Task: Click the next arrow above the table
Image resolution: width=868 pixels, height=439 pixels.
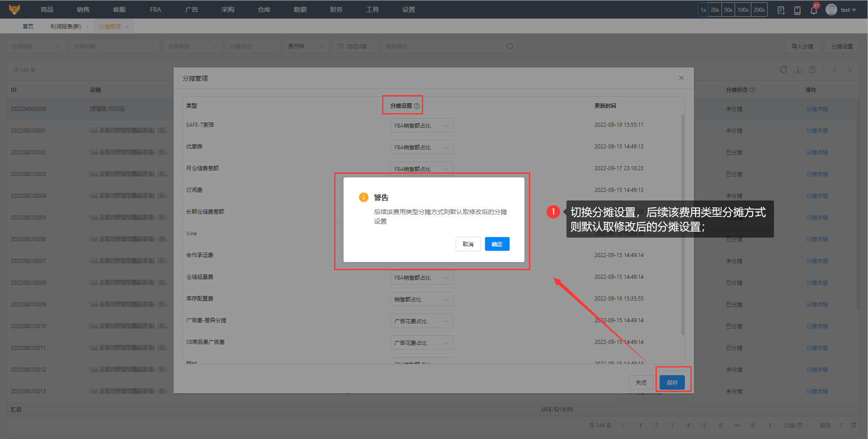Action: click(849, 70)
